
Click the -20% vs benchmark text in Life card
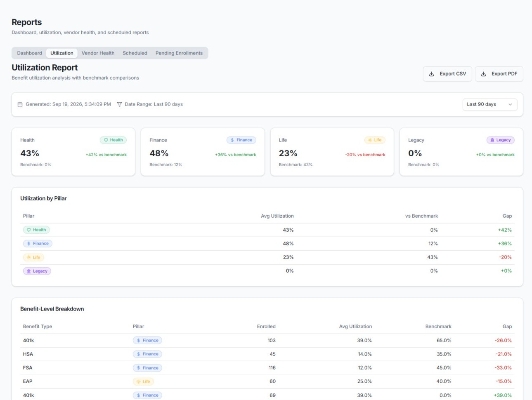365,155
